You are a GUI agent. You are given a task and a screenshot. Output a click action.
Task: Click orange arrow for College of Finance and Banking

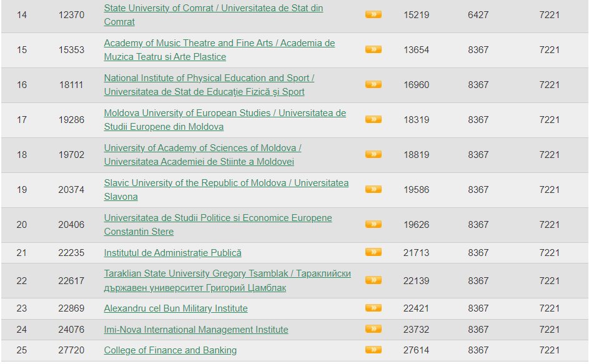click(x=374, y=350)
